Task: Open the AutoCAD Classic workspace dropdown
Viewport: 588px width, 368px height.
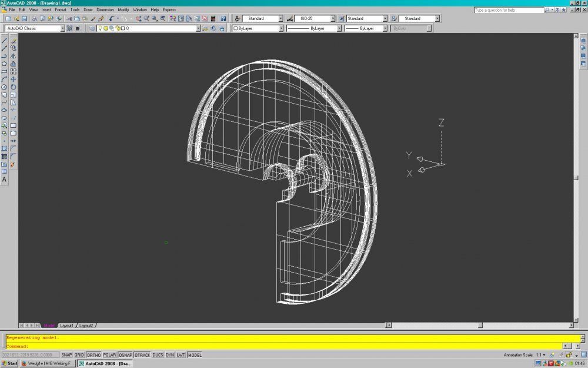Action: click(62, 28)
